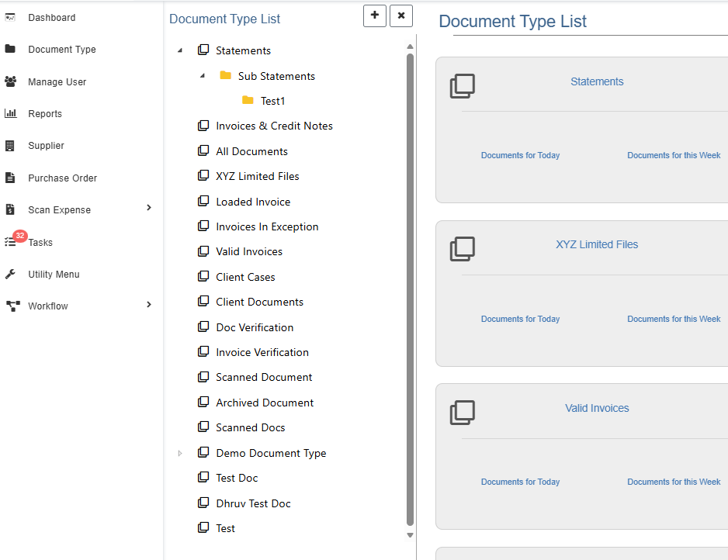Select Valid Invoices in the tree

(x=249, y=251)
